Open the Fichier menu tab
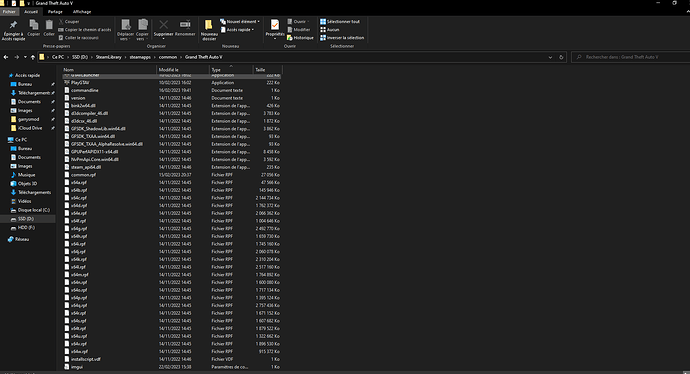Viewport: 690px width, 374px height. (9, 12)
